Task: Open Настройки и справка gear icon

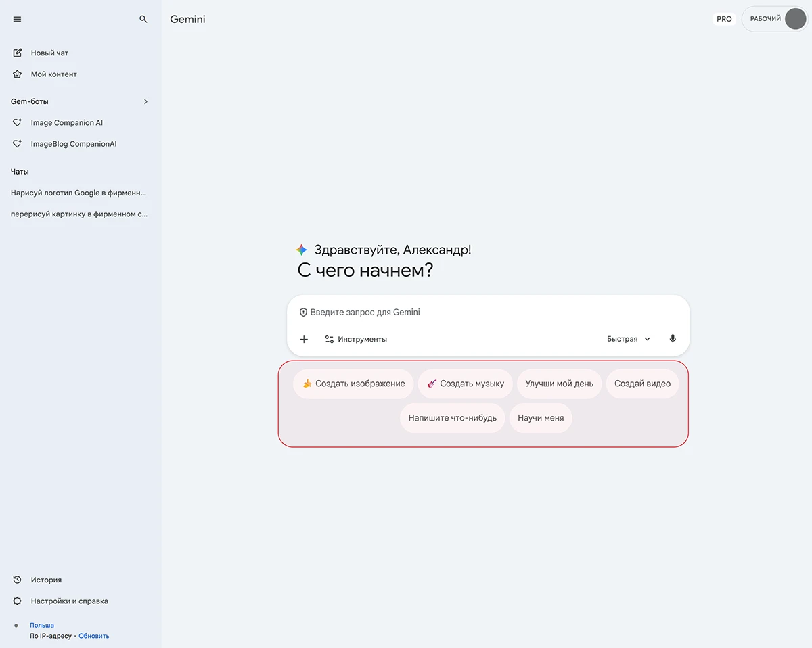Action: [x=18, y=601]
